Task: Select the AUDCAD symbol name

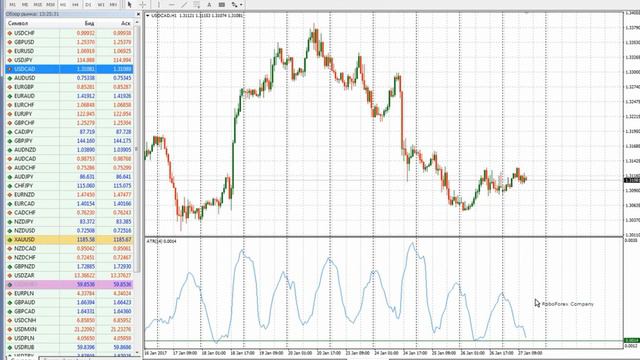Action: click(x=25, y=159)
